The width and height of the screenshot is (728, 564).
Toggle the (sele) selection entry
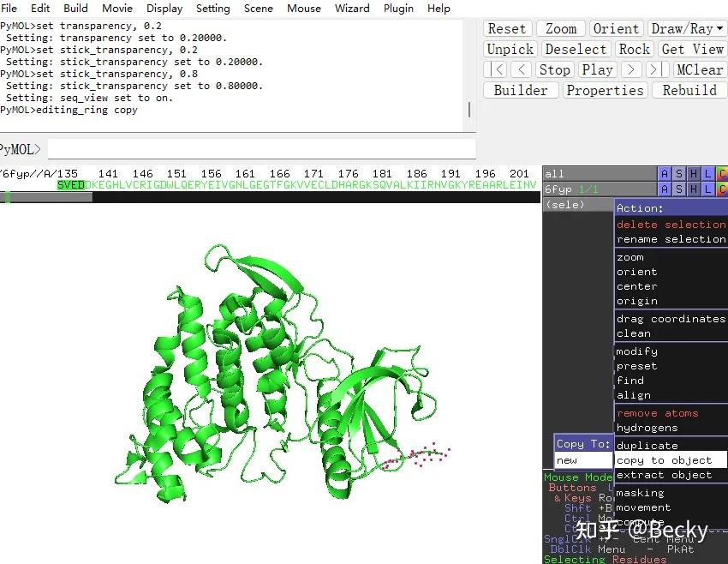coord(578,204)
